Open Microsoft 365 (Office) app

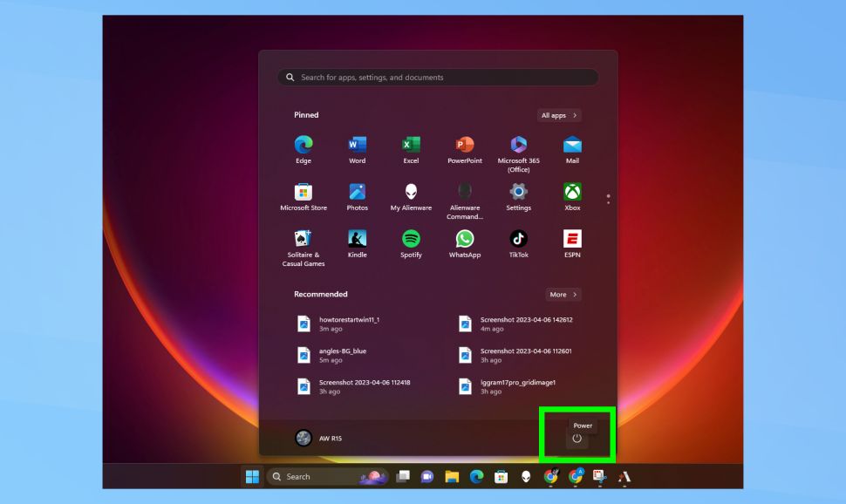pyautogui.click(x=518, y=153)
